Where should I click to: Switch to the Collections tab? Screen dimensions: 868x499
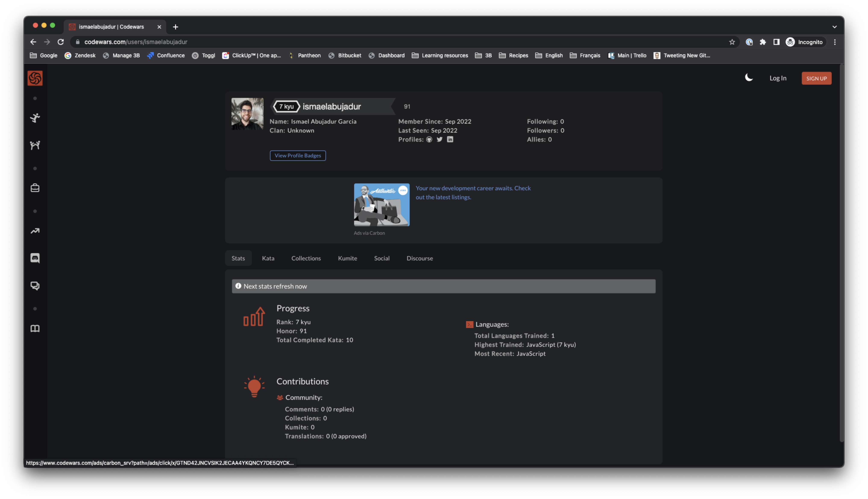306,258
